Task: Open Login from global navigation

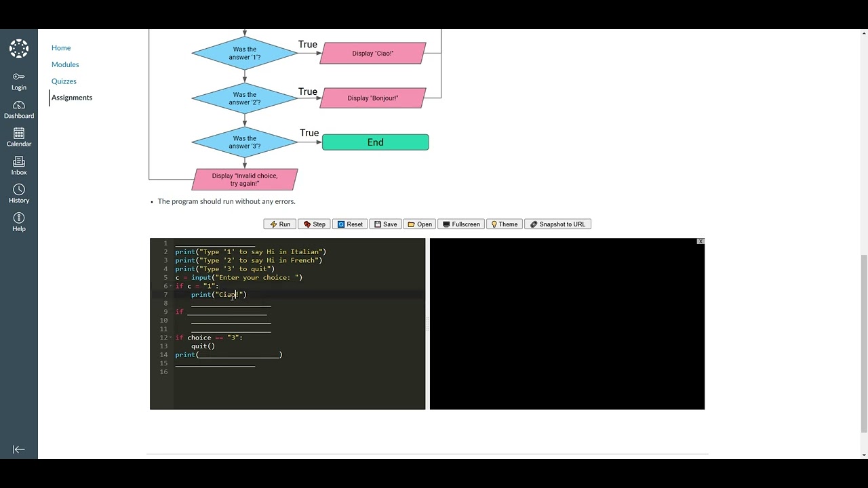Action: click(19, 81)
